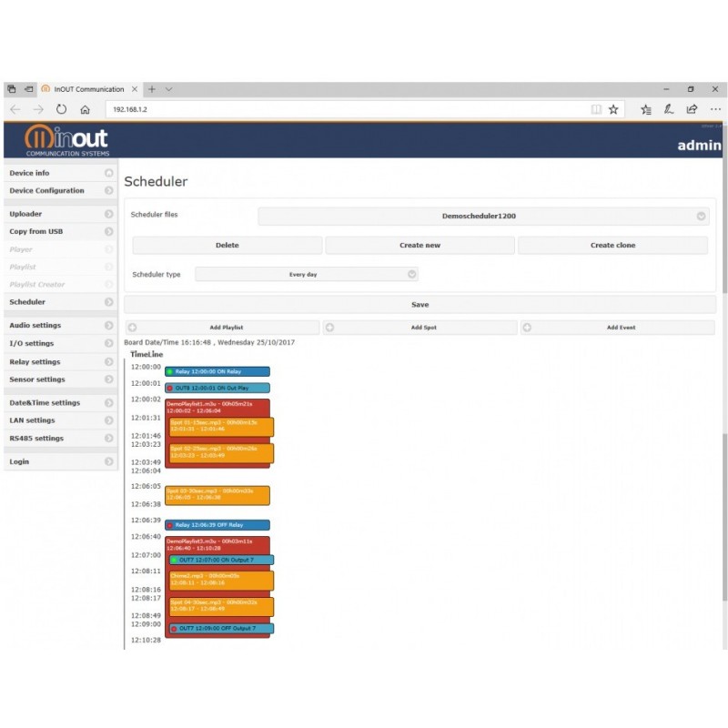This screenshot has width=728, height=728.
Task: Click the browser share icon
Action: (692, 109)
